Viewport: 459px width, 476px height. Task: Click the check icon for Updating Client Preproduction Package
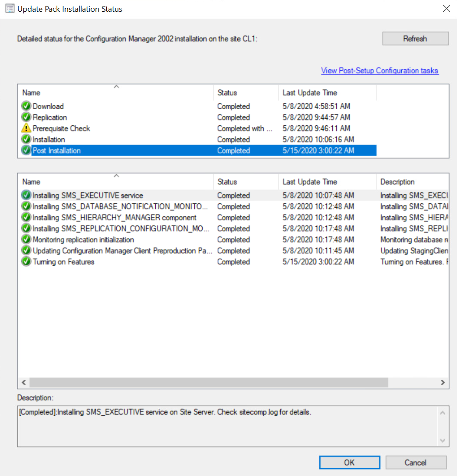coord(26,251)
